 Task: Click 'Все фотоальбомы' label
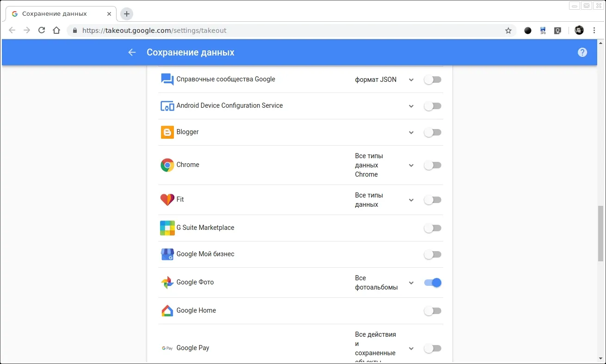pyautogui.click(x=376, y=283)
